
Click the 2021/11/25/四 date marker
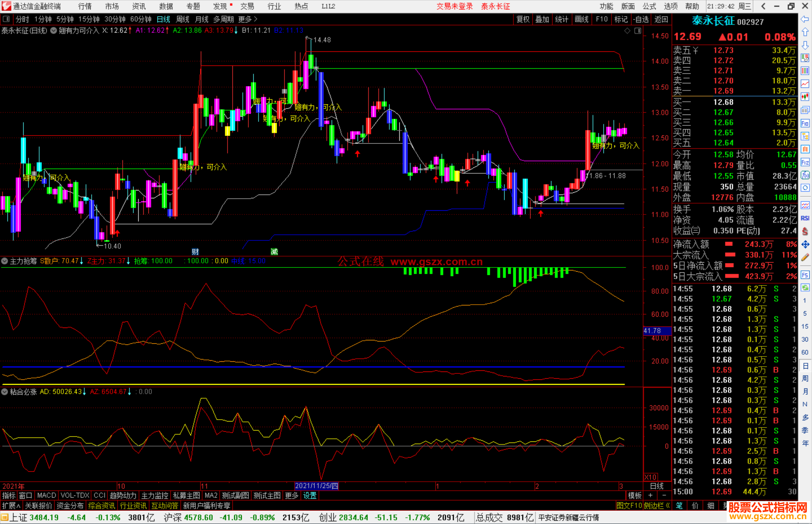317,486
